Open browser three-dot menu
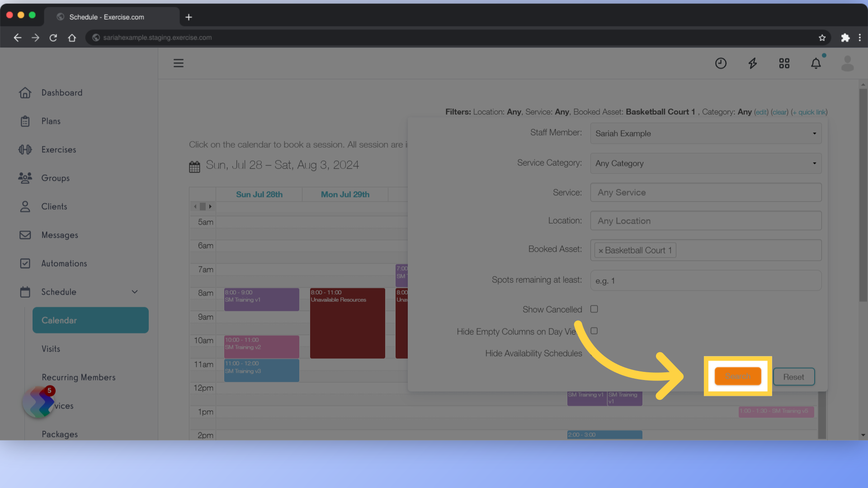This screenshot has height=488, width=868. click(860, 38)
